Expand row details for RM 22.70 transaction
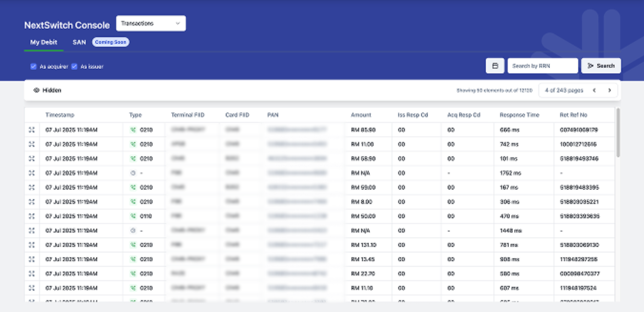Viewport: 644px width, 312px height. 32,274
